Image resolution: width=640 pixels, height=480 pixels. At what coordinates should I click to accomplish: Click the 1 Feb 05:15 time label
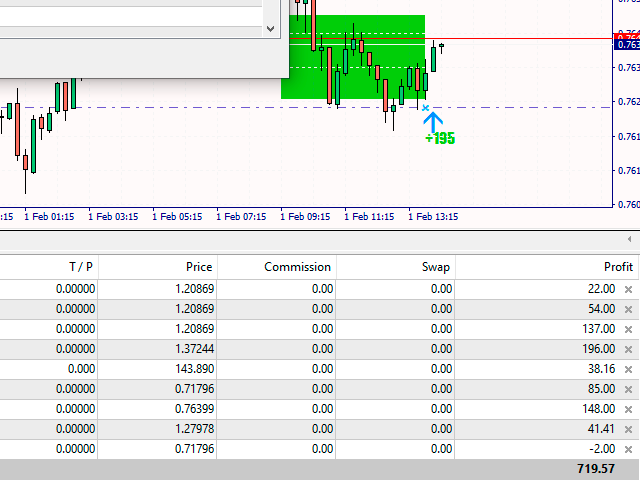177,217
